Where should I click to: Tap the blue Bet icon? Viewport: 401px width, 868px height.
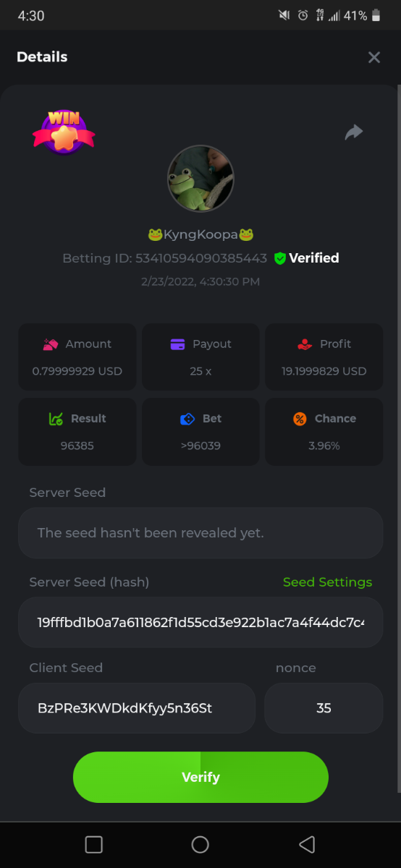pyautogui.click(x=187, y=419)
